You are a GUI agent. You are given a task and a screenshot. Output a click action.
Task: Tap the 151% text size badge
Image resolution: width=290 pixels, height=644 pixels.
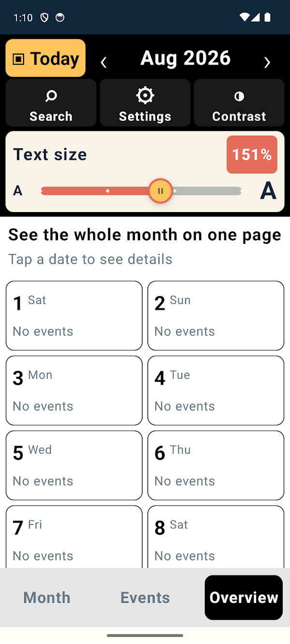coord(252,155)
